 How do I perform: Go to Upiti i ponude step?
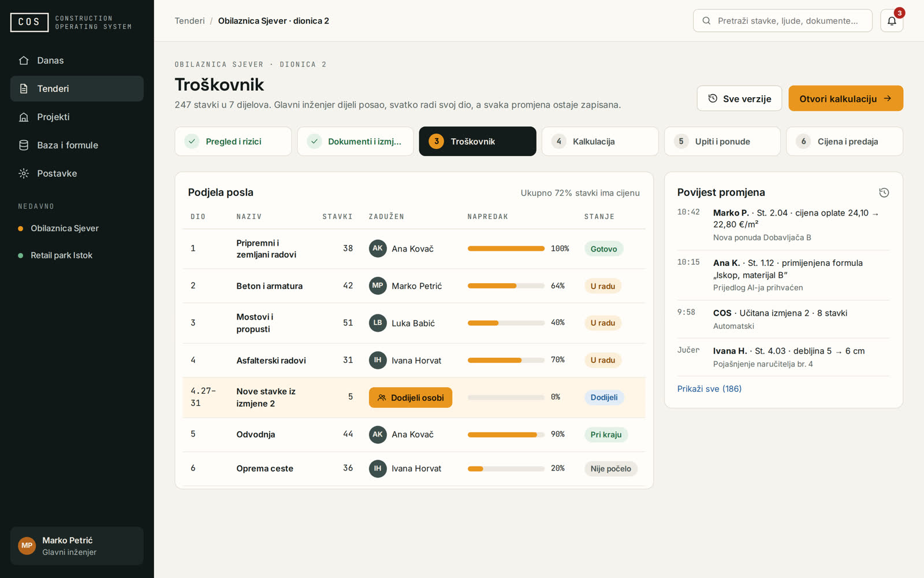coord(722,141)
